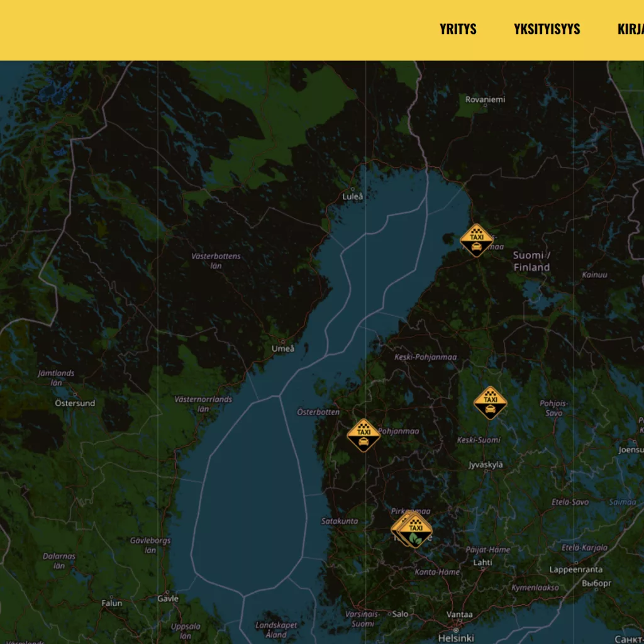
Task: Click the Rovaniemi city label on map
Action: [x=485, y=99]
